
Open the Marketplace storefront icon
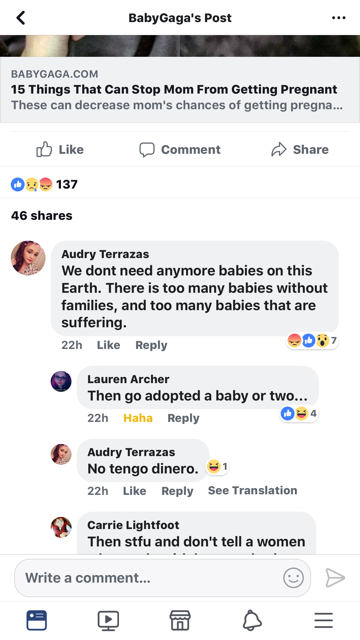(x=180, y=620)
